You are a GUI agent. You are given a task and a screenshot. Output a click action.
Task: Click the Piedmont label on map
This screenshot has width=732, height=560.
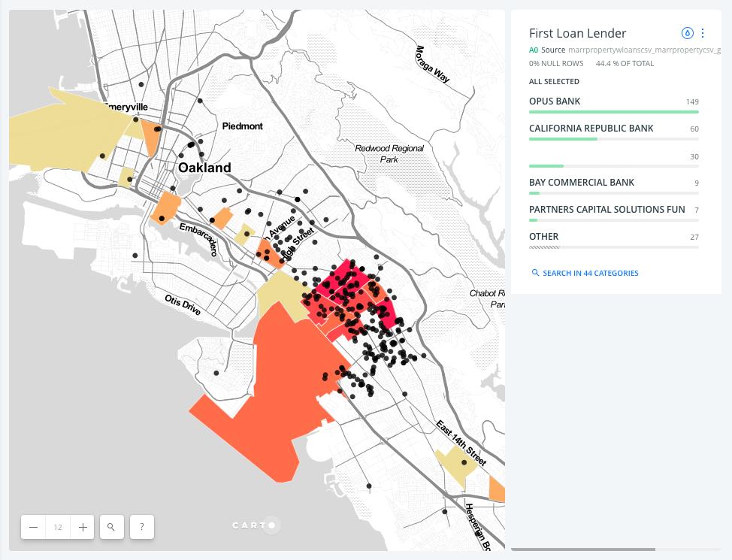click(242, 126)
